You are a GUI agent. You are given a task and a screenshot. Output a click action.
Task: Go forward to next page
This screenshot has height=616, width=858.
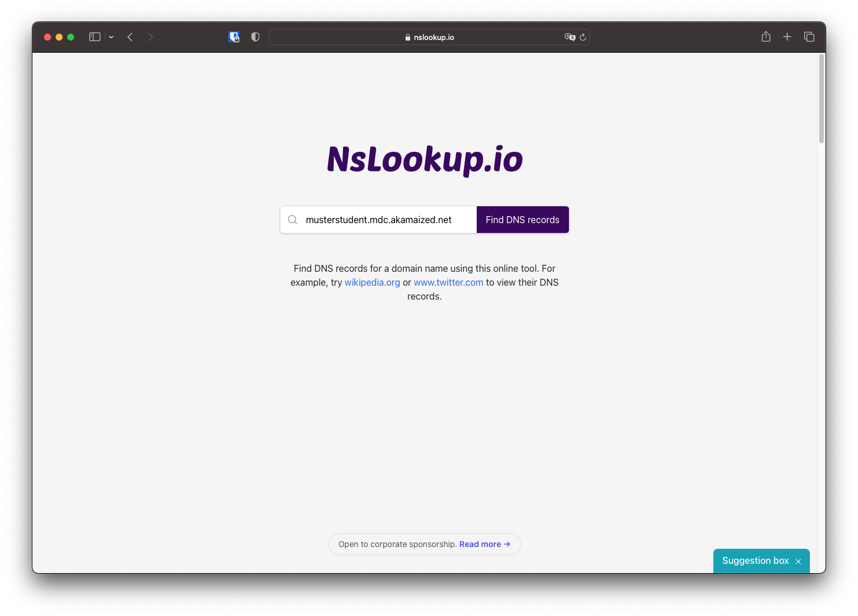pos(151,37)
